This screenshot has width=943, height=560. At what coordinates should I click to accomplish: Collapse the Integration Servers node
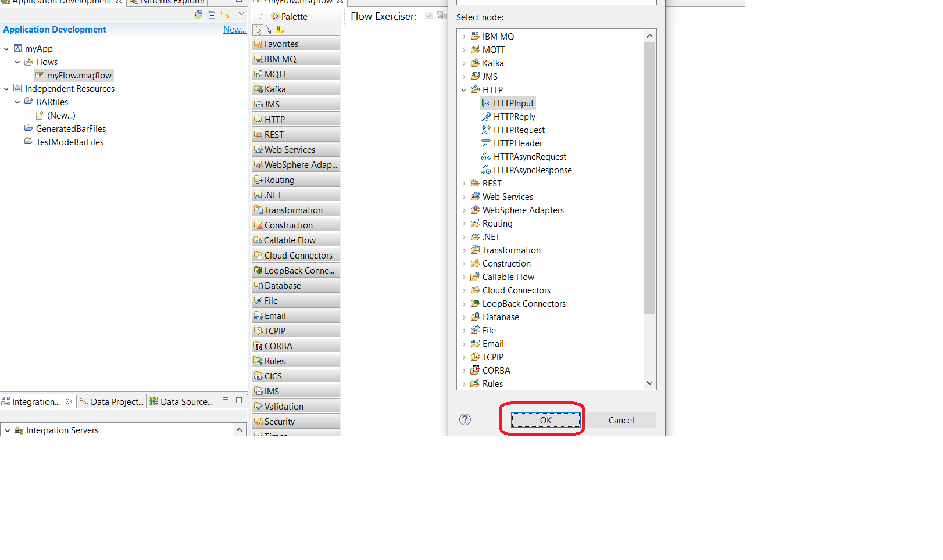point(7,430)
